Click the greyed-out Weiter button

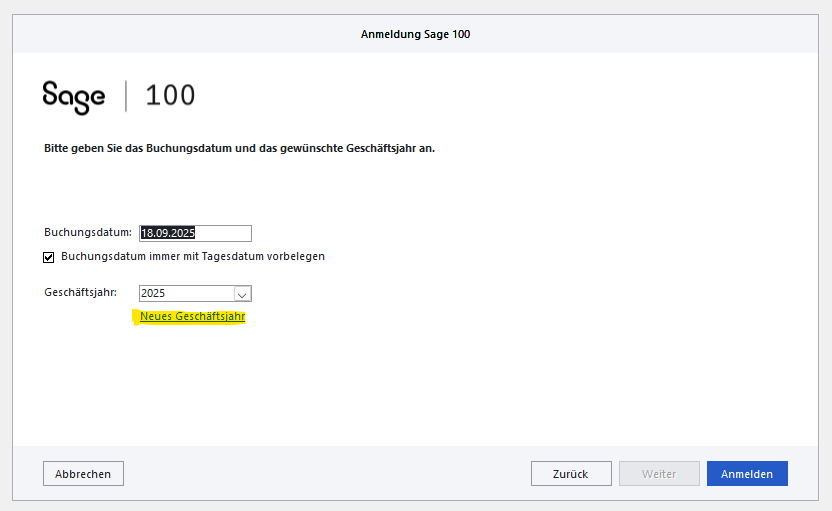[x=658, y=474]
